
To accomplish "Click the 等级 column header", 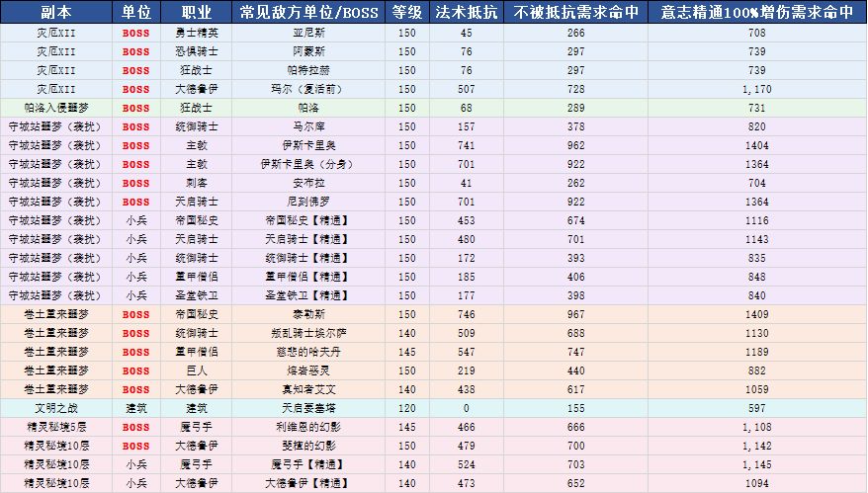I will click(407, 12).
